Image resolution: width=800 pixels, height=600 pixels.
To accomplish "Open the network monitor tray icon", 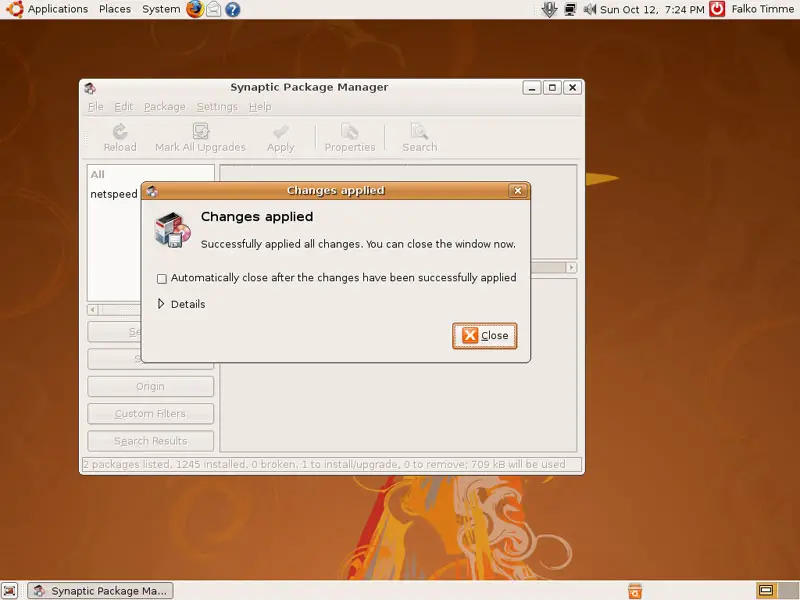I will (x=570, y=9).
